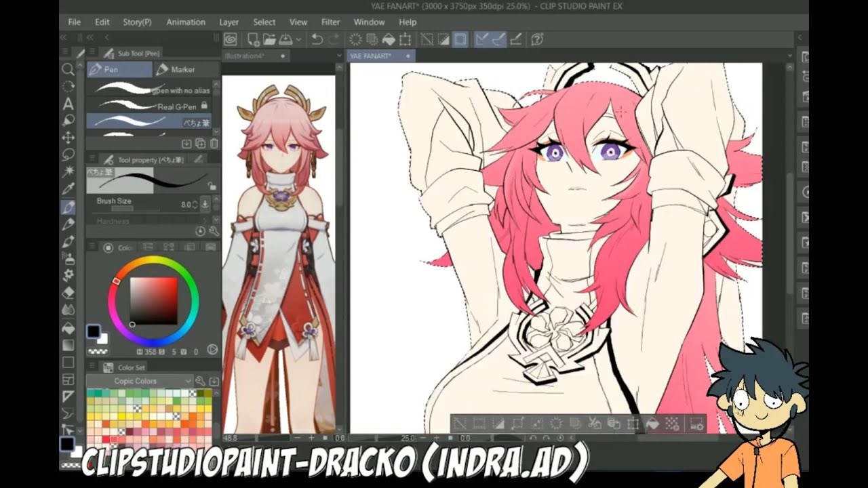Select the Pen sub tool group
The width and height of the screenshot is (868, 488).
tap(119, 69)
